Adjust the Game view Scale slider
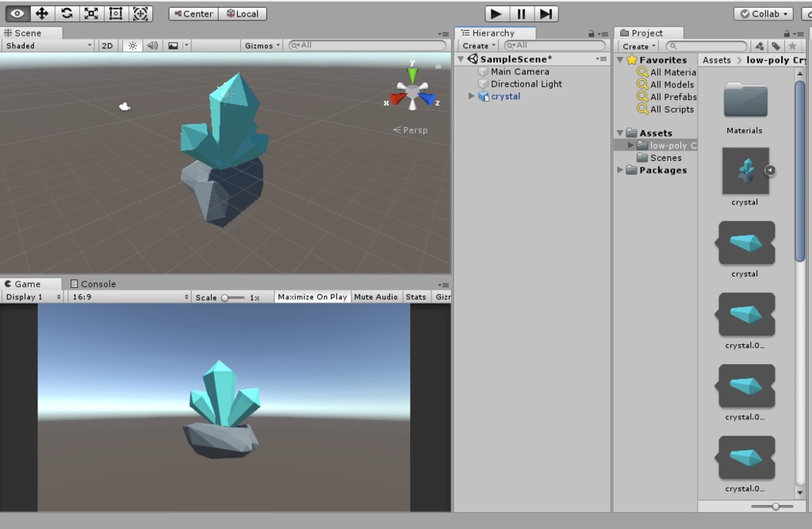Image resolution: width=812 pixels, height=529 pixels. tap(233, 297)
